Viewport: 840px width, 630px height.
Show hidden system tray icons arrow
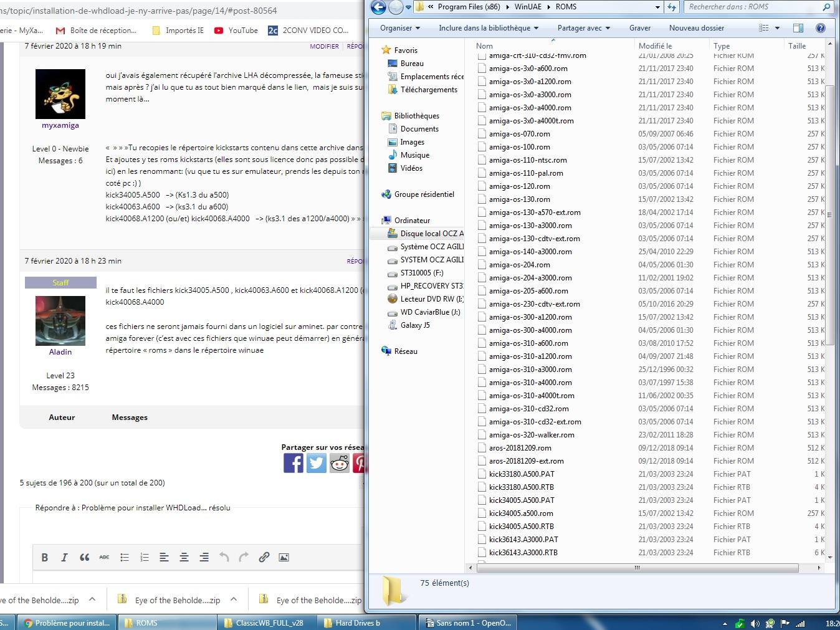click(x=725, y=623)
